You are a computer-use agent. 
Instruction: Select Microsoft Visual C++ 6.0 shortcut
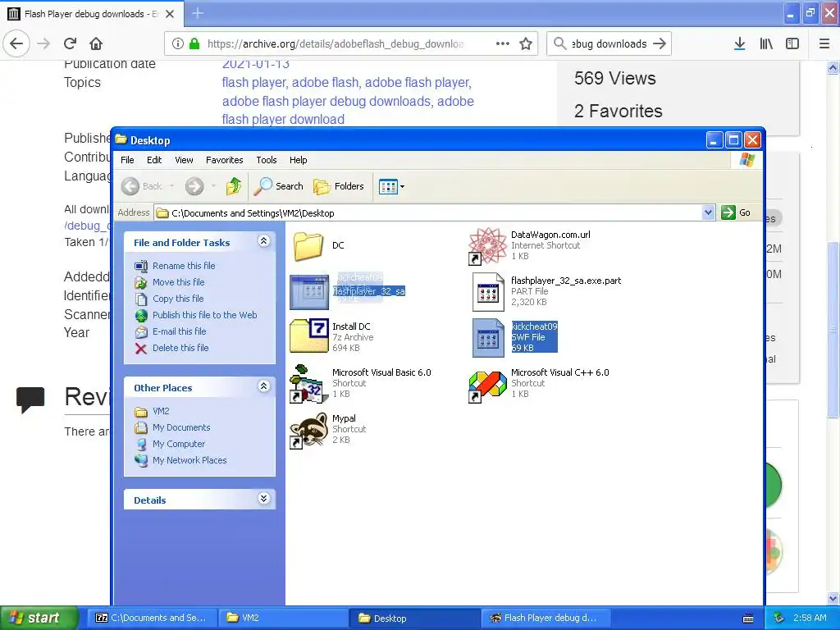538,383
